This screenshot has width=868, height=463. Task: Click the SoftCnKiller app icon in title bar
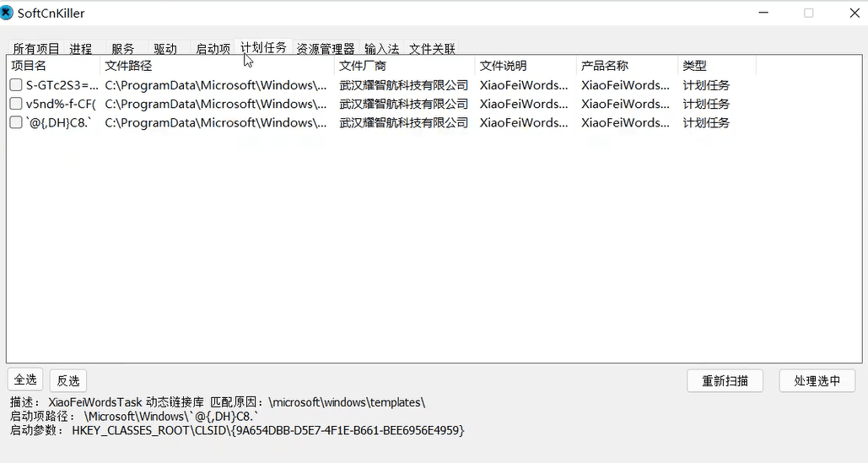click(8, 13)
